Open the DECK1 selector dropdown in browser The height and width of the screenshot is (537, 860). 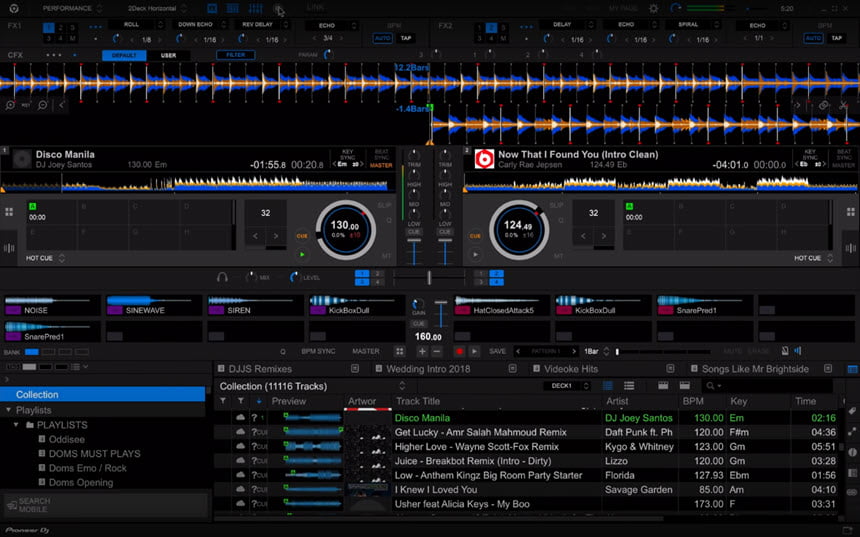click(x=567, y=386)
